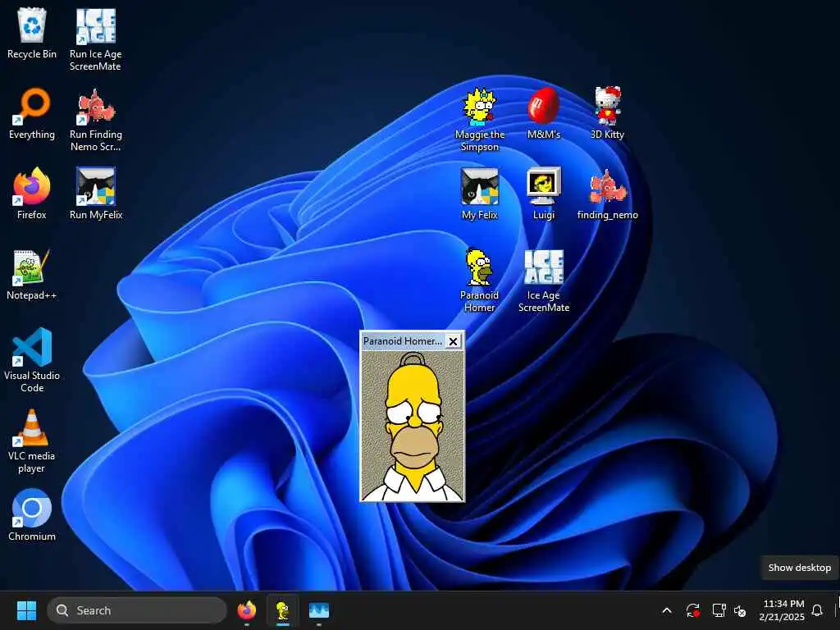Select Run Finding Nemo shortcut icon

95,120
